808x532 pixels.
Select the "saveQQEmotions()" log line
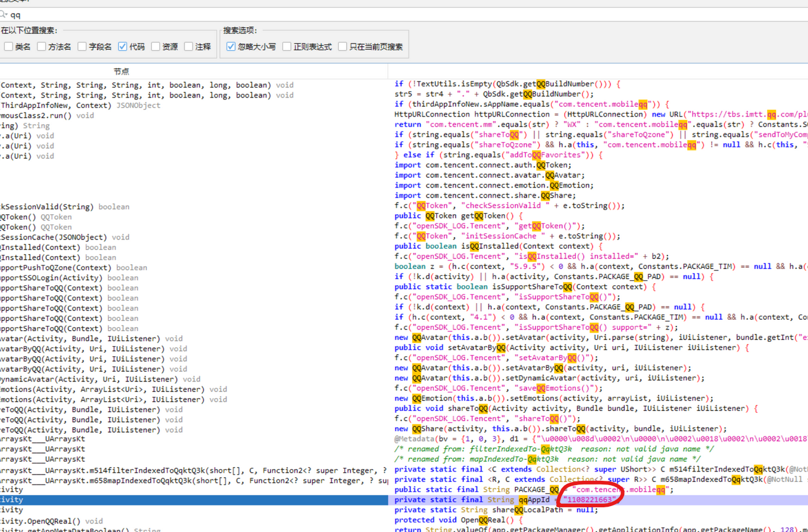point(499,388)
